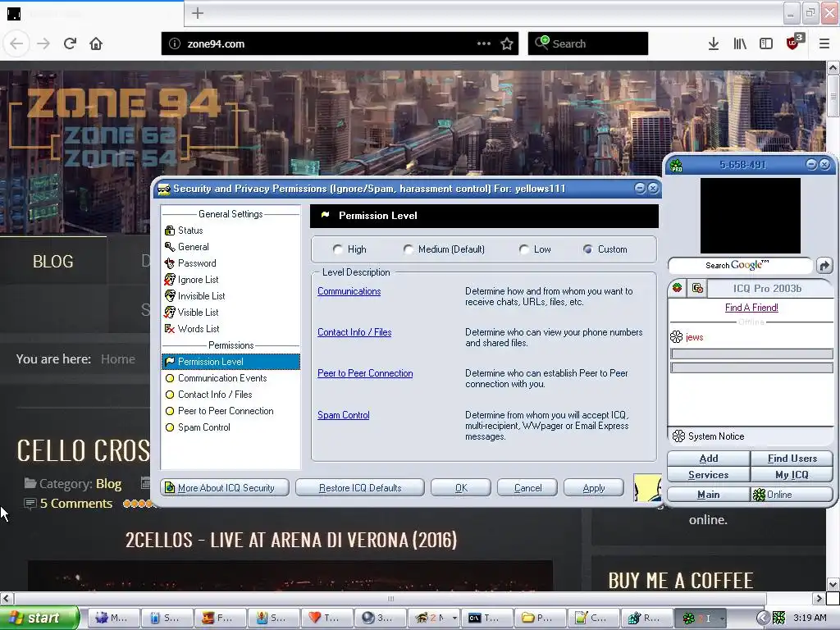Open a new browser tab
This screenshot has height=630, width=840.
click(x=197, y=13)
